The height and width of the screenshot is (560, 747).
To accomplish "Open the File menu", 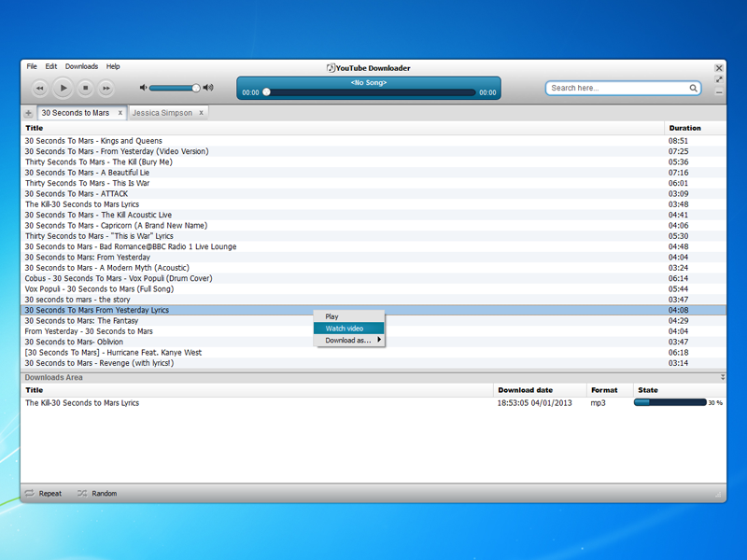I will tap(32, 66).
